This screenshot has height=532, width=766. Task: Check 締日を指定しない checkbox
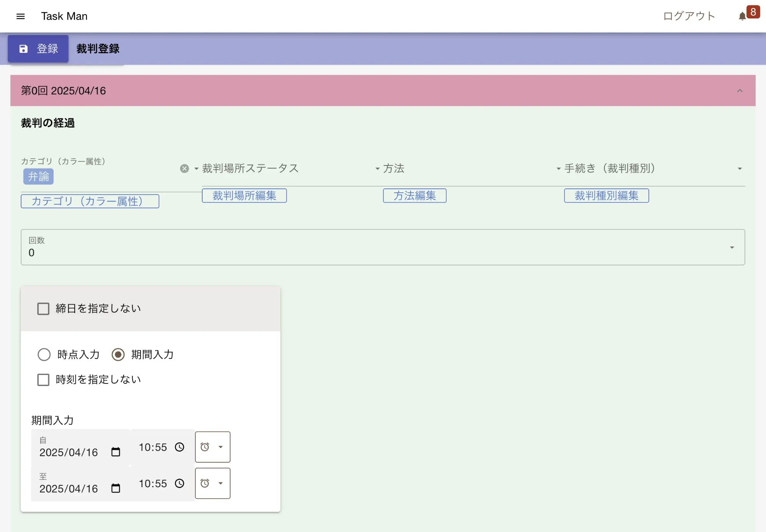coord(43,309)
